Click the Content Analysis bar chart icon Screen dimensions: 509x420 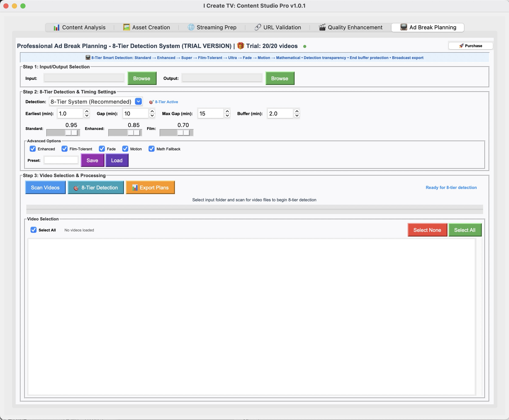(x=56, y=28)
